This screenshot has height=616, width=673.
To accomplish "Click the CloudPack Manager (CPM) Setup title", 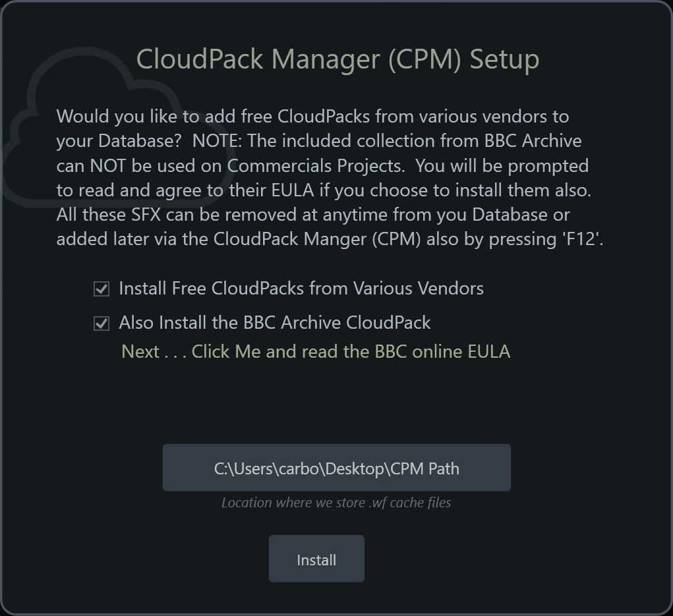I will [337, 59].
